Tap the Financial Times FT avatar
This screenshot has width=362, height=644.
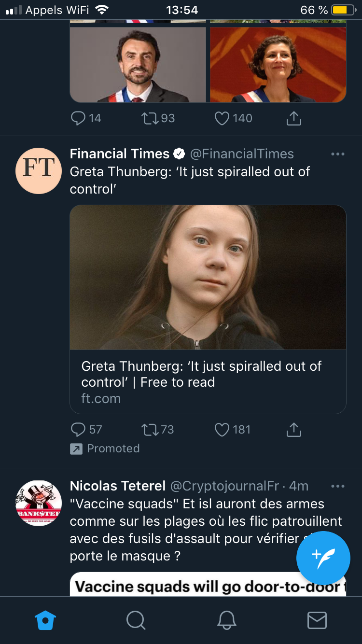pyautogui.click(x=39, y=170)
